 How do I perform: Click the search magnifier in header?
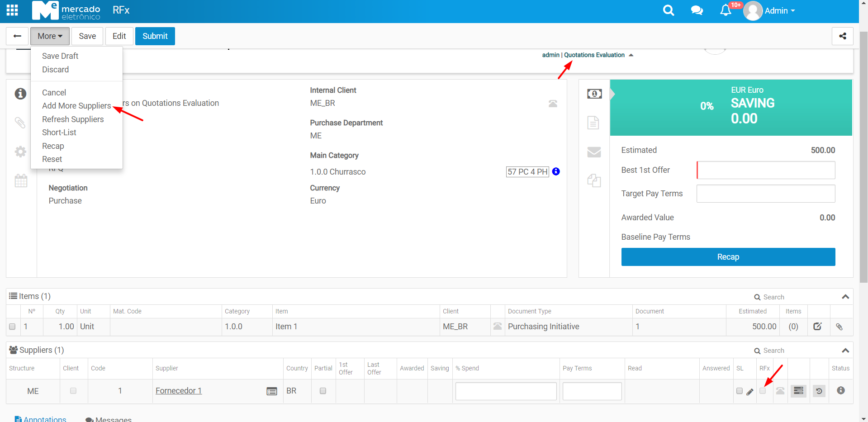point(668,10)
